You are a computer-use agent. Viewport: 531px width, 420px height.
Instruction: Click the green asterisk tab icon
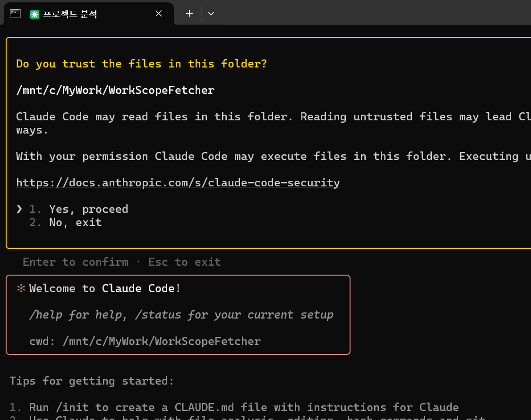click(x=34, y=14)
